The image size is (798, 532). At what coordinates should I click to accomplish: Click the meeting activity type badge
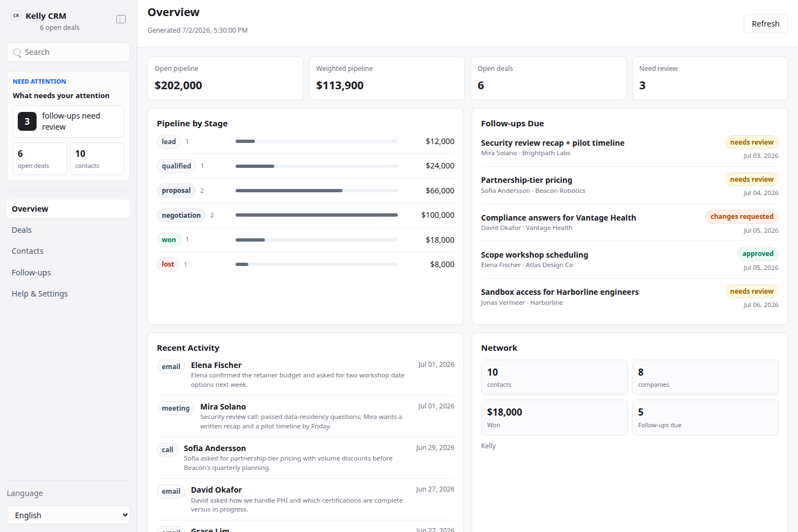176,408
